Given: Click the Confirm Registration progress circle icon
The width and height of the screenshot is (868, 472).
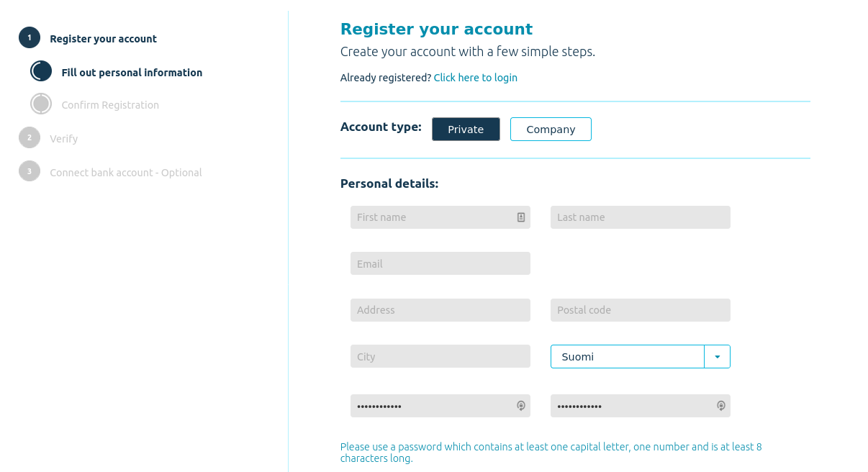Looking at the screenshot, I should pyautogui.click(x=41, y=104).
